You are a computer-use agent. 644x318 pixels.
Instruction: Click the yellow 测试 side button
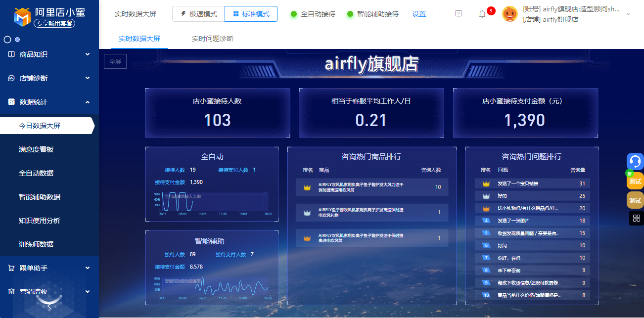tap(635, 181)
